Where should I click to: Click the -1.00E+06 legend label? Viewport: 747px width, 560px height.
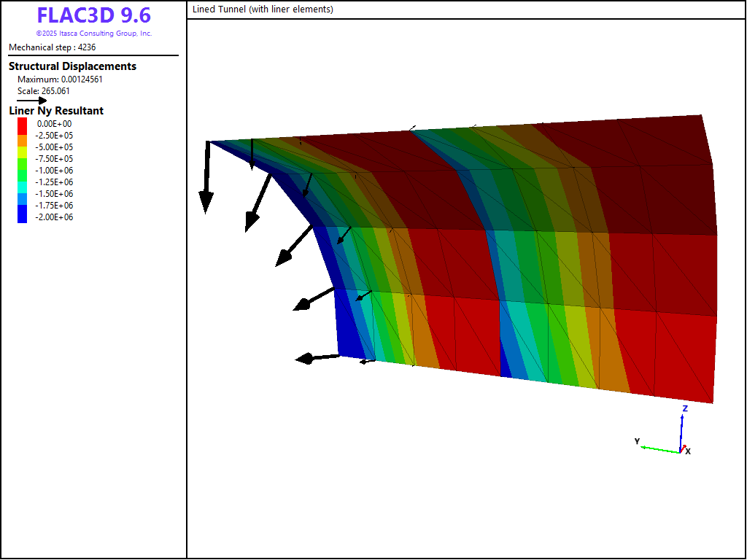coord(55,170)
